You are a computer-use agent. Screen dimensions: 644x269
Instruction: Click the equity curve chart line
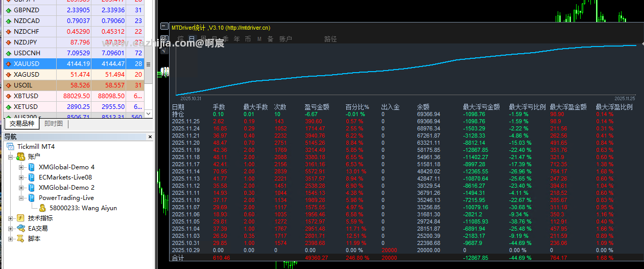(x=406, y=70)
